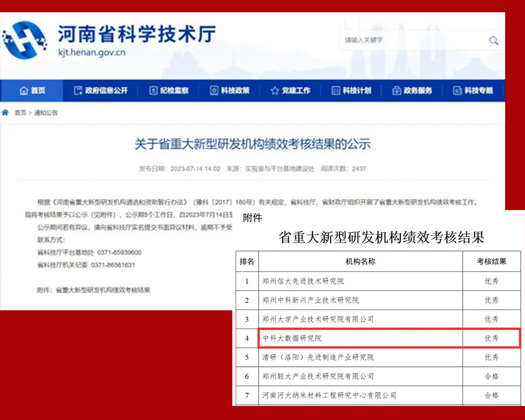Click the read count 阅读次数: 2437
Viewport: 525px width, 420px height.
pos(343,169)
